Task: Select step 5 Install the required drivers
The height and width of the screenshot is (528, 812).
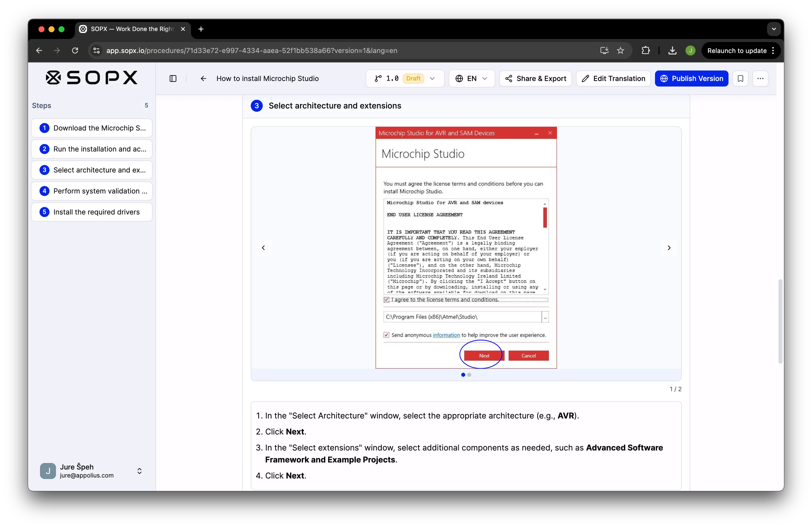Action: [x=92, y=212]
